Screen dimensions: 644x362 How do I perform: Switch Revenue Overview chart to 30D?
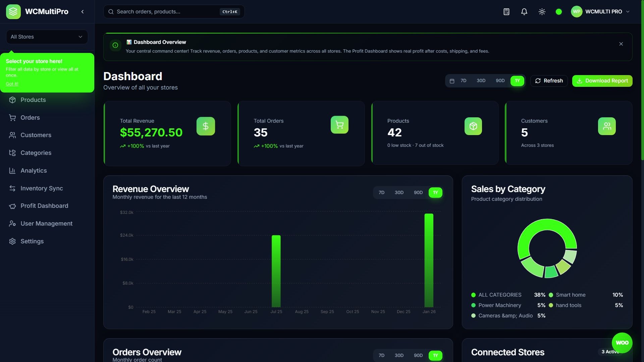(399, 193)
